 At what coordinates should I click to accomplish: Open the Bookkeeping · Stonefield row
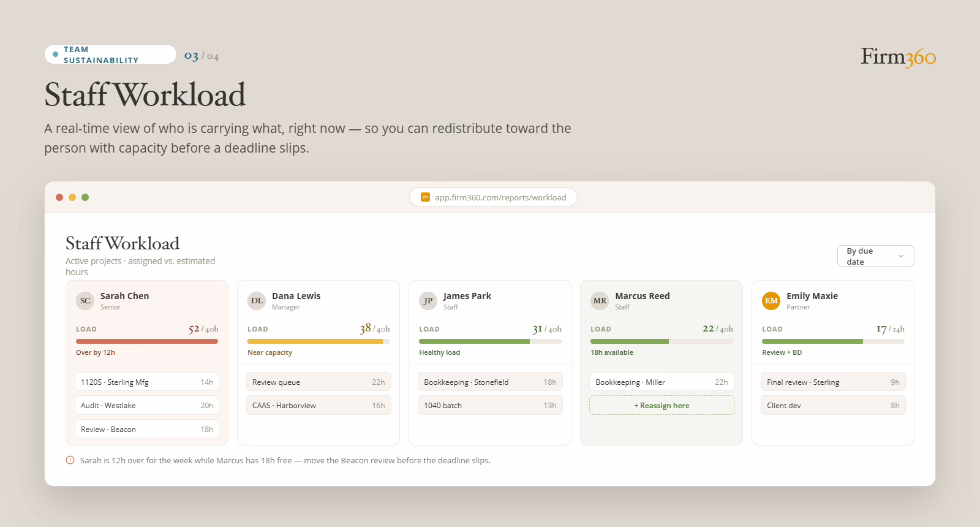click(x=490, y=382)
